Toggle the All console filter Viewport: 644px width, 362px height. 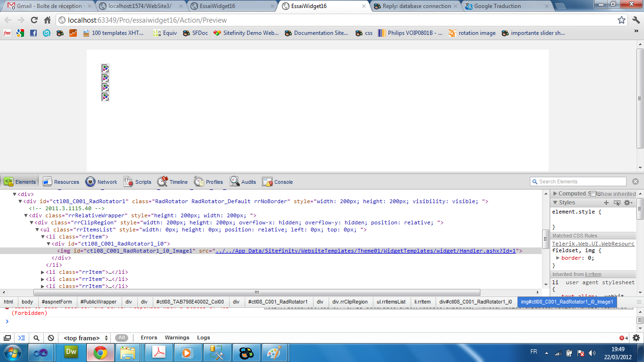pos(122,338)
